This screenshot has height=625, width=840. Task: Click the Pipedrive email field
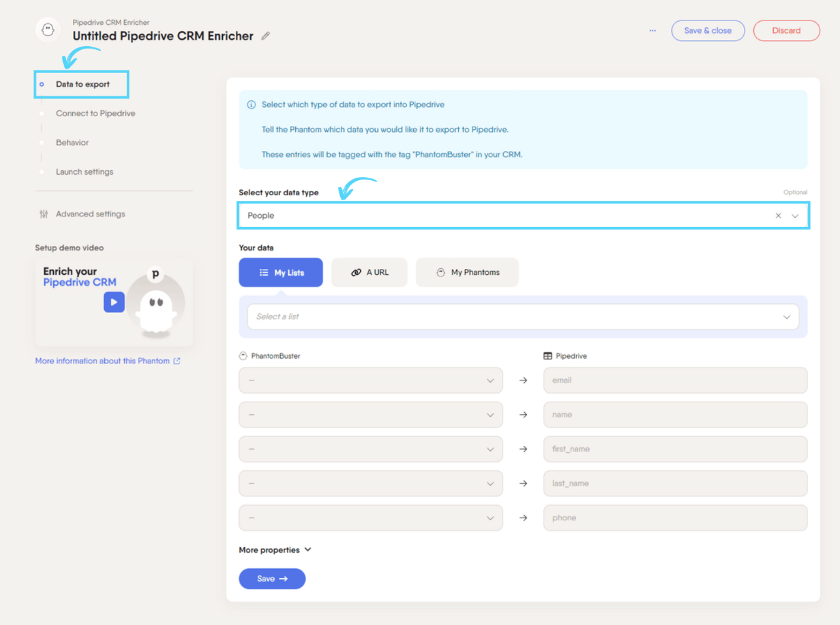click(675, 380)
